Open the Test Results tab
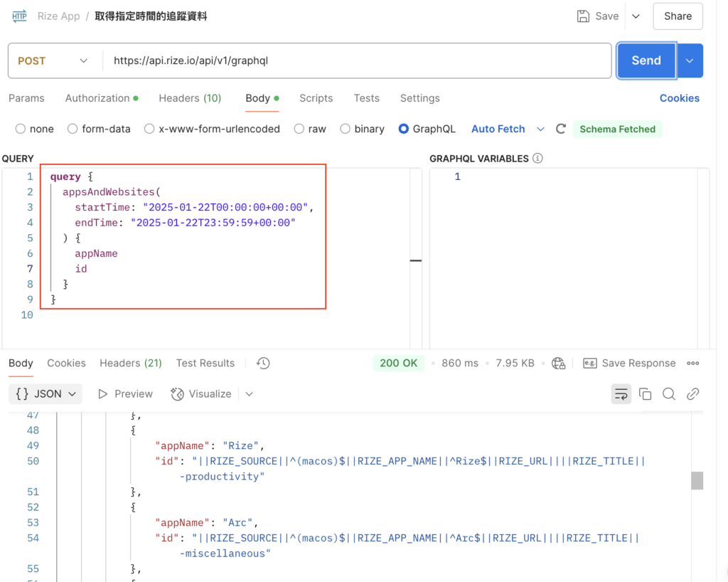728x582 pixels. pyautogui.click(x=205, y=364)
